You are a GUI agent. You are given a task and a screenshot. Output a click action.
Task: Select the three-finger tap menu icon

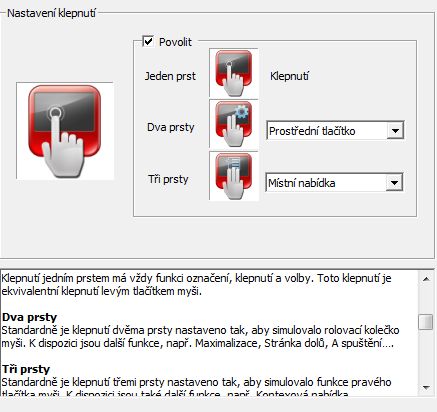(x=234, y=176)
